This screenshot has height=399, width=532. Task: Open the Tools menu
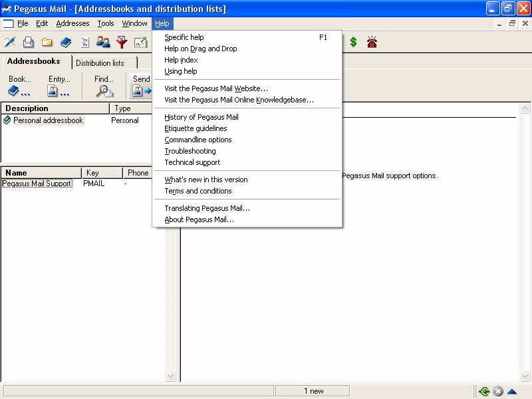coord(106,23)
